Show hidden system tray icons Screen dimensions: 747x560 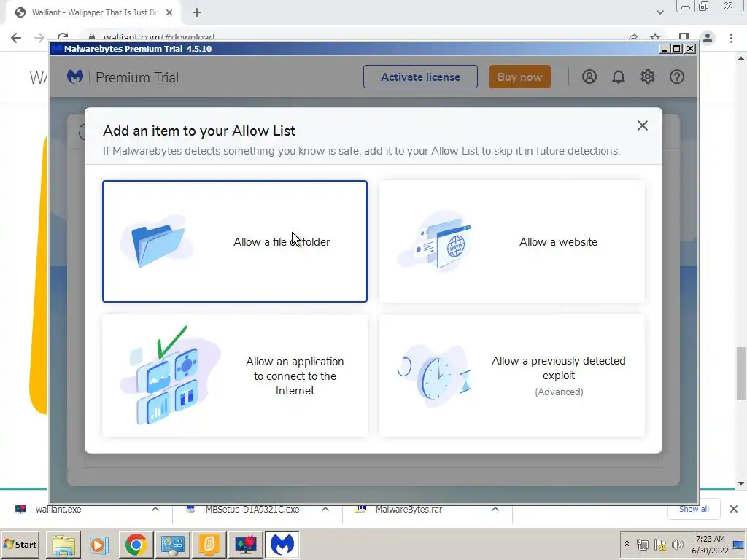[x=627, y=544]
